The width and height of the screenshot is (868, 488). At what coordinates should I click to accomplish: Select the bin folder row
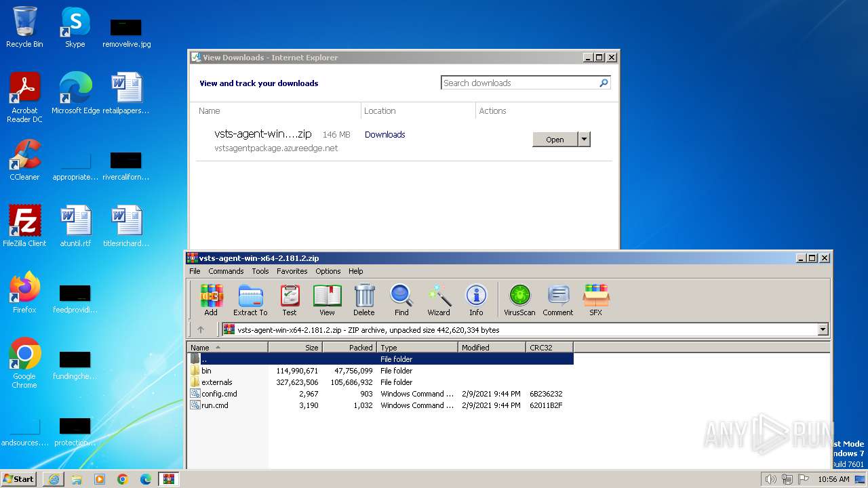coord(380,371)
